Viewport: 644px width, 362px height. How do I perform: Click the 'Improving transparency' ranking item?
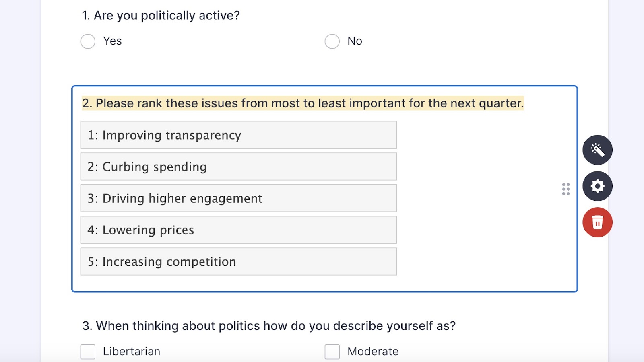[238, 135]
